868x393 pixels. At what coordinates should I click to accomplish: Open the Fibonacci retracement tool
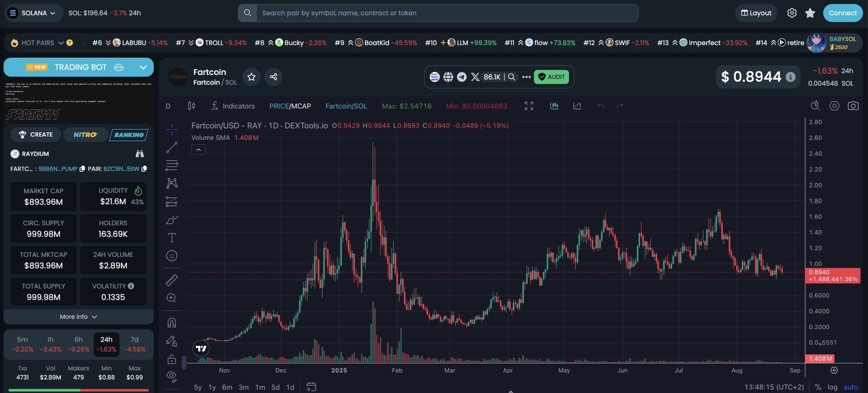click(x=172, y=165)
